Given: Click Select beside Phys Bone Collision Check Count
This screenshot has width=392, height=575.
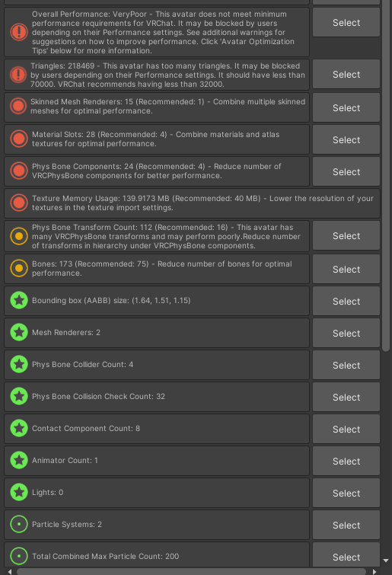Looking at the screenshot, I should coord(346,397).
